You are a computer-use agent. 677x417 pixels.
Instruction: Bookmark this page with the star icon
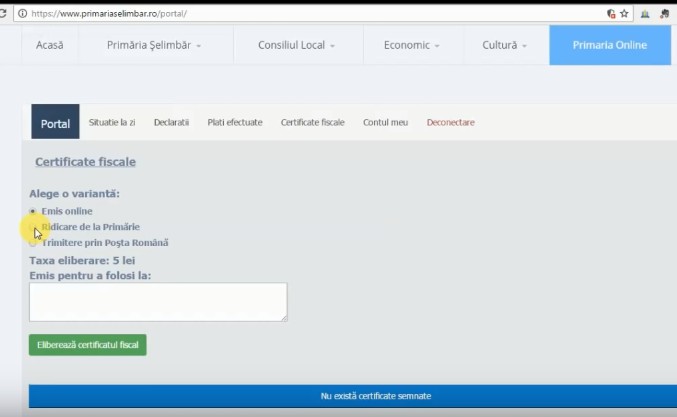point(624,14)
